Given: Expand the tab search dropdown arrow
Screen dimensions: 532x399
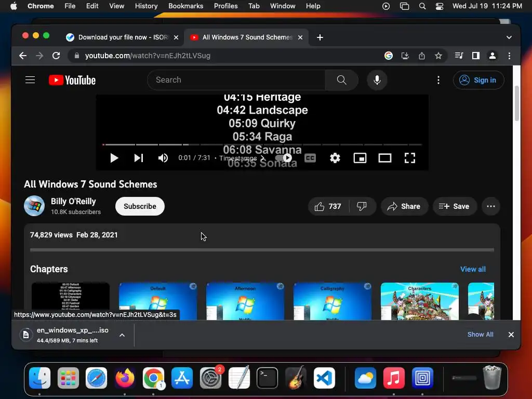Looking at the screenshot, I should [x=509, y=37].
